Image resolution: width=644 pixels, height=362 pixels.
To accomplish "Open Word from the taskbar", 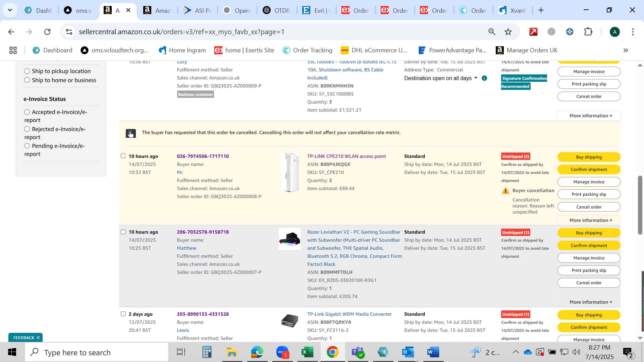I will [433, 352].
